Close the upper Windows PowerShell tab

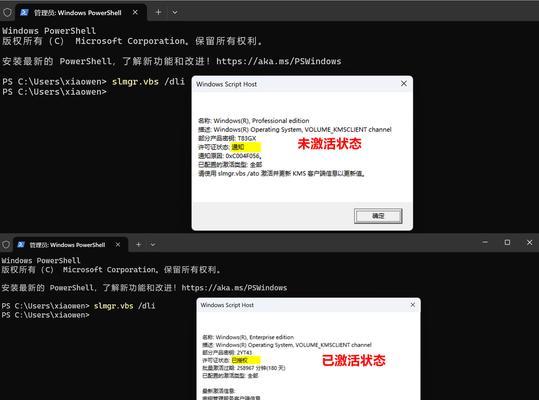coord(135,12)
